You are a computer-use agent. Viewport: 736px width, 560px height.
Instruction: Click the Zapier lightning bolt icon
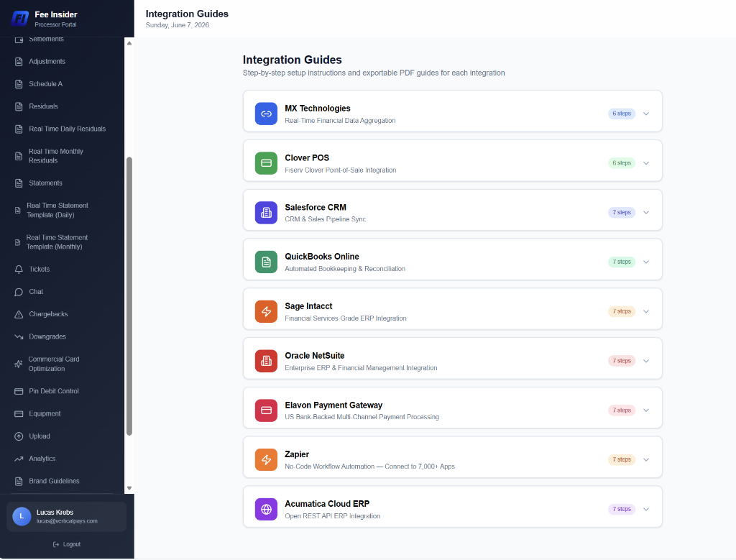(x=266, y=459)
